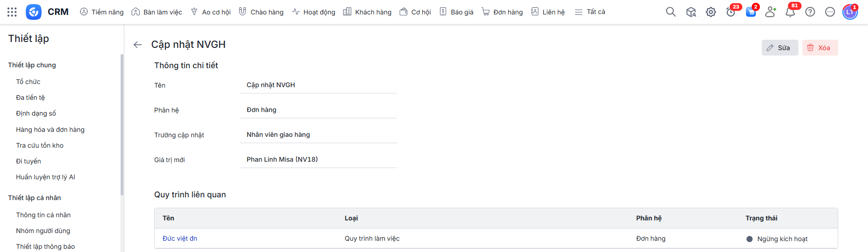The image size is (868, 252).
Task: Click the global search magnifier icon
Action: pos(670,12)
